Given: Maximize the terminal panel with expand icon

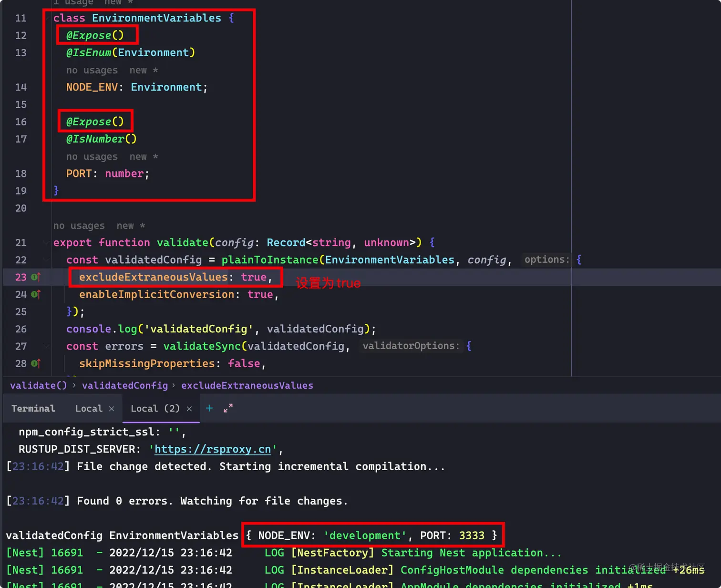Looking at the screenshot, I should pyautogui.click(x=228, y=408).
